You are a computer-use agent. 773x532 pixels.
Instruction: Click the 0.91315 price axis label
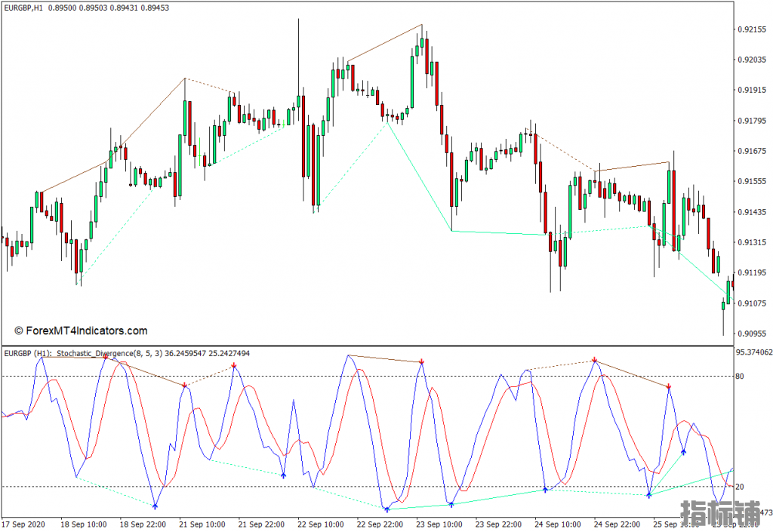[752, 242]
